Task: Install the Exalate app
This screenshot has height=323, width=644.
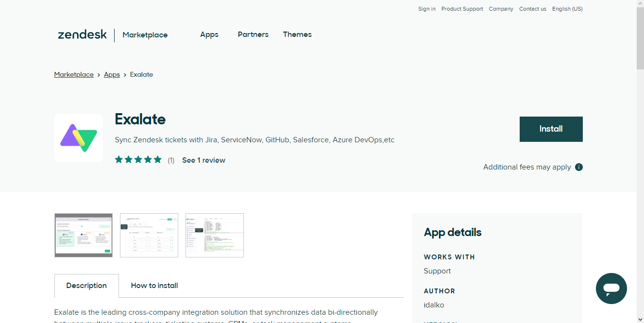Action: point(551,129)
